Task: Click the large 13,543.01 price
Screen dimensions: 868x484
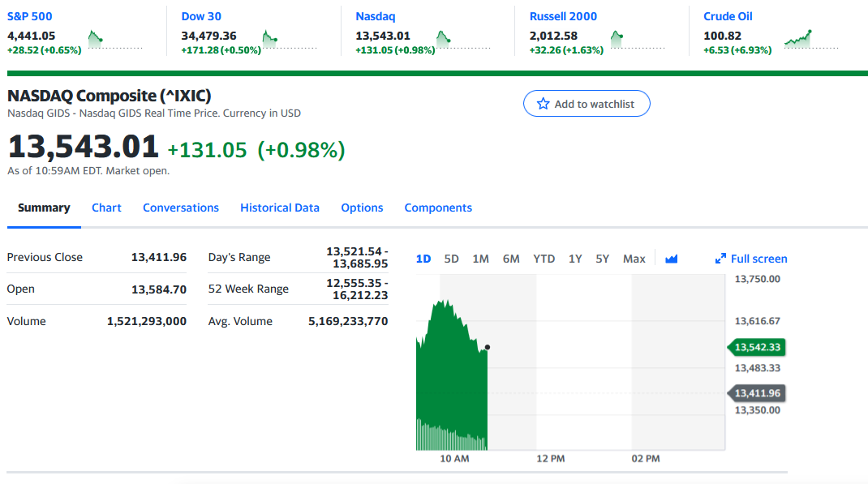Action: (x=83, y=147)
